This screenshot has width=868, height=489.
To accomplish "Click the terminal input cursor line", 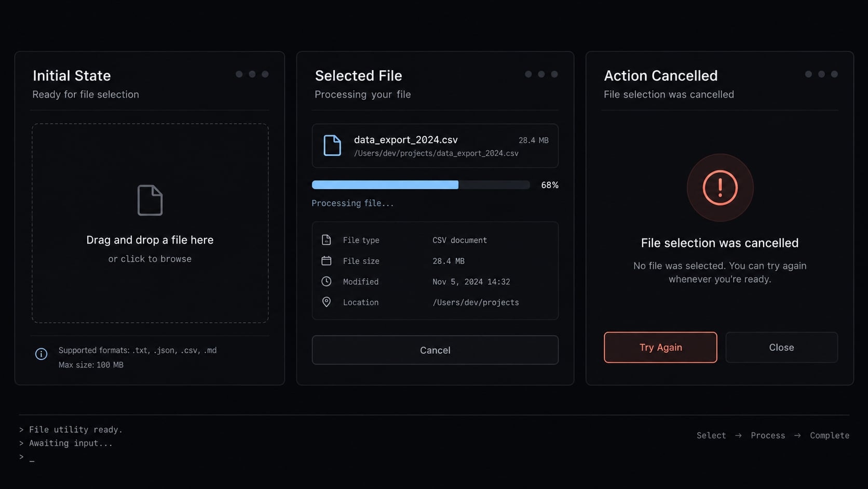I will click(x=26, y=457).
